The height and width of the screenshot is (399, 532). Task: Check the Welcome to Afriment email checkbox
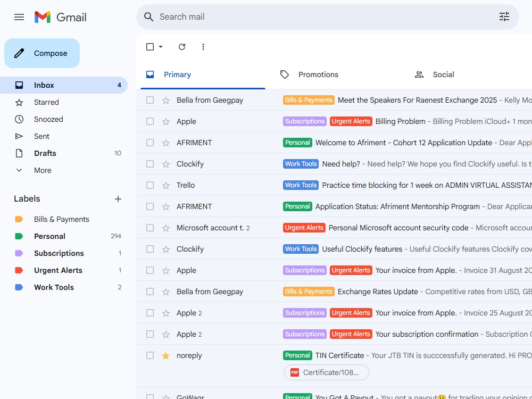pyautogui.click(x=150, y=143)
